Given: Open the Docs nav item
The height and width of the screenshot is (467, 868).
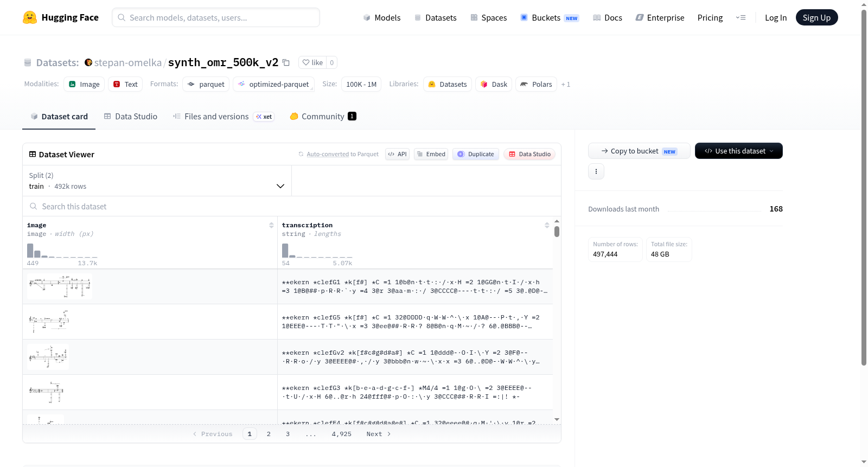Looking at the screenshot, I should point(608,17).
